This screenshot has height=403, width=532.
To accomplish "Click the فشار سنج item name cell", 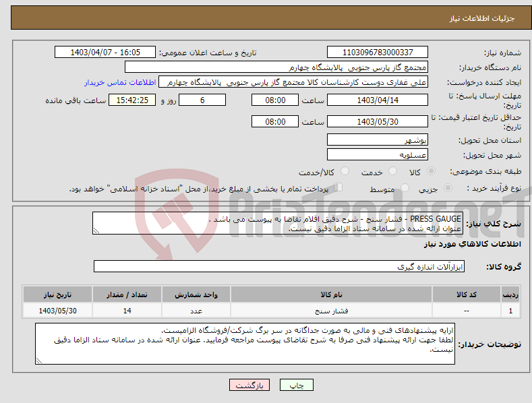I will (x=332, y=311).
